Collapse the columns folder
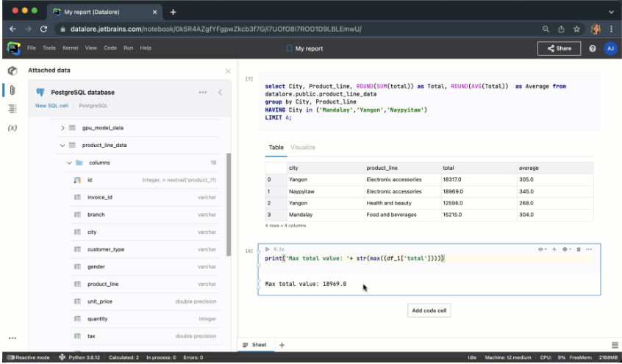Viewport: 622px width, 364px height. 70,163
